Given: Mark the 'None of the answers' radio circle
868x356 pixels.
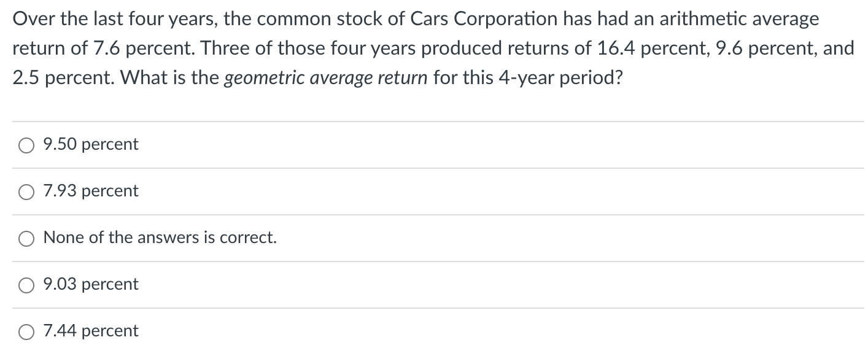Looking at the screenshot, I should point(26,239).
